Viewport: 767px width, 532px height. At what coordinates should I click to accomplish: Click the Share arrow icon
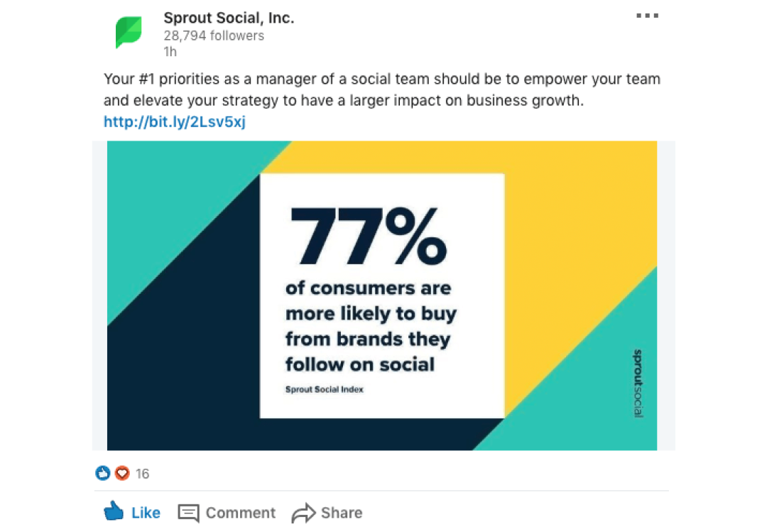click(x=304, y=512)
